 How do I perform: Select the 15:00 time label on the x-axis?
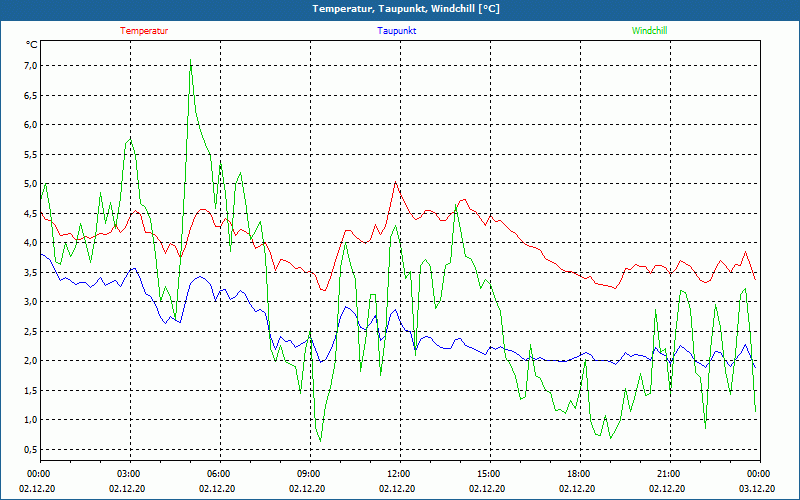pyautogui.click(x=489, y=474)
